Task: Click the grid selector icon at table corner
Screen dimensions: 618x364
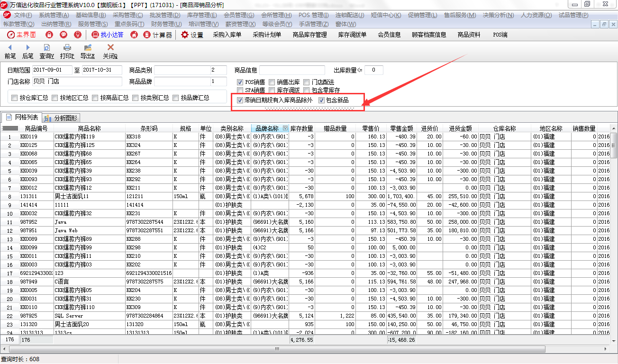Action: (x=9, y=128)
